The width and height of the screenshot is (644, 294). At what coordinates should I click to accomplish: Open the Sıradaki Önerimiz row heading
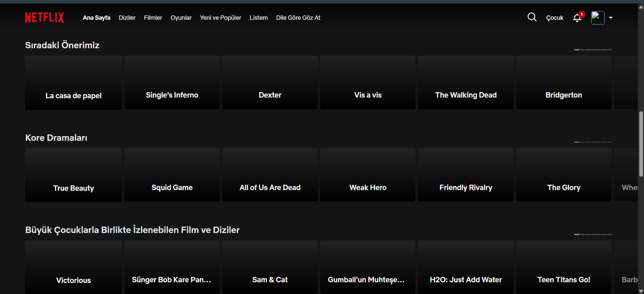[x=62, y=45]
